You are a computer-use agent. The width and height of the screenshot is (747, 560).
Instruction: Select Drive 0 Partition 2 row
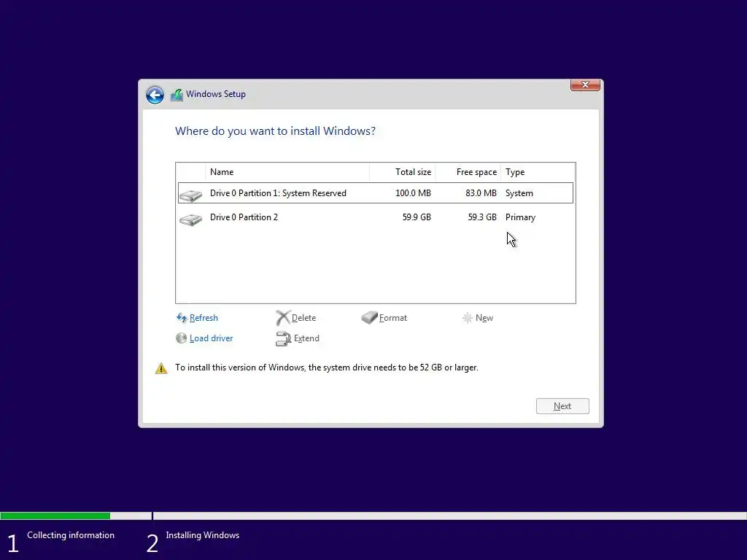pos(376,217)
